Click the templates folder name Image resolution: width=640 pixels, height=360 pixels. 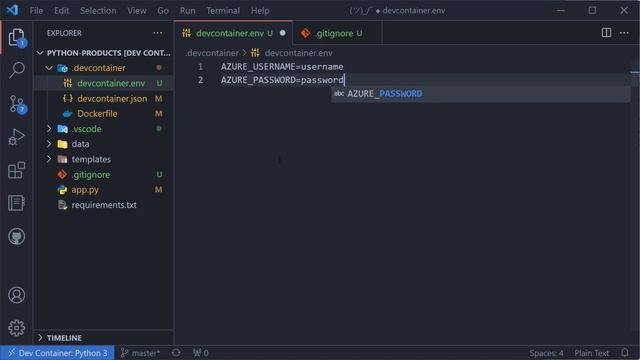click(91, 159)
